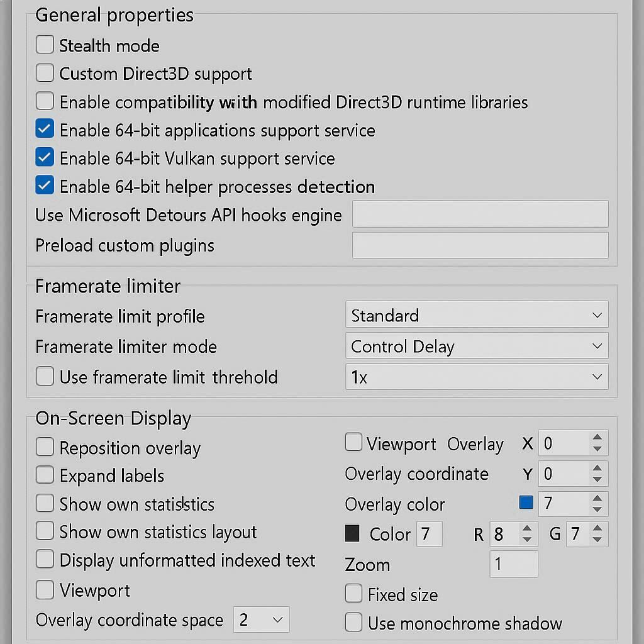The width and height of the screenshot is (644, 644).
Task: Click the blue Overlay color swatch
Action: pyautogui.click(x=526, y=502)
